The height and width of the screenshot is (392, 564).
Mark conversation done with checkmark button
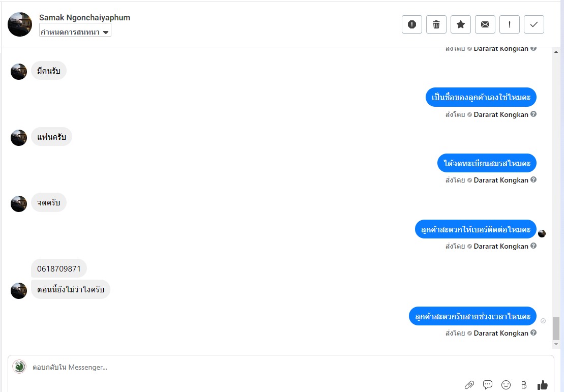point(534,24)
